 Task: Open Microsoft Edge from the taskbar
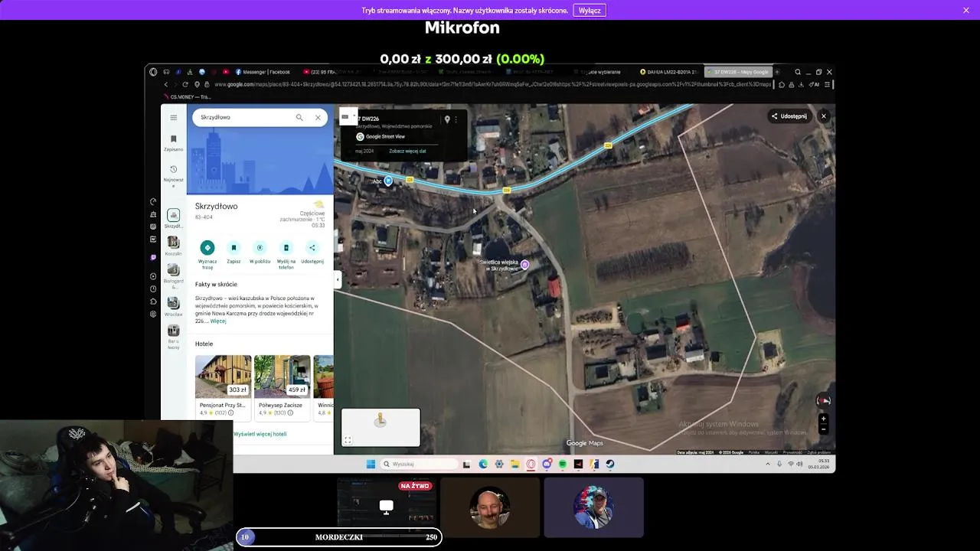(x=483, y=464)
